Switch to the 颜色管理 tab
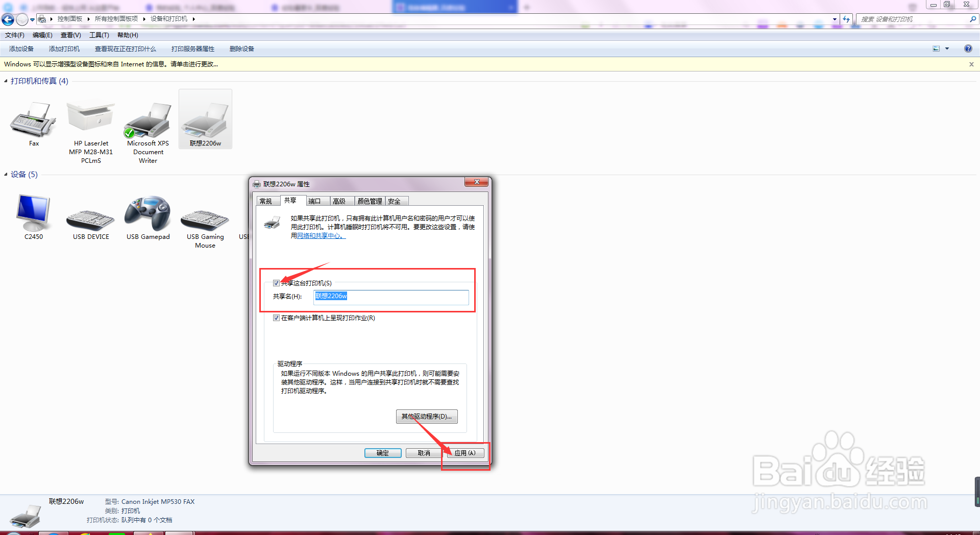This screenshot has height=535, width=980. tap(370, 201)
